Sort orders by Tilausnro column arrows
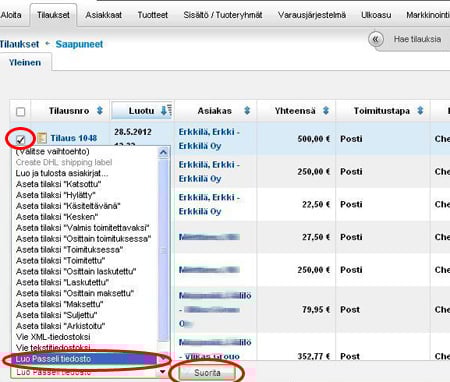Image resolution: width=450 pixels, height=382 pixels. tap(100, 110)
